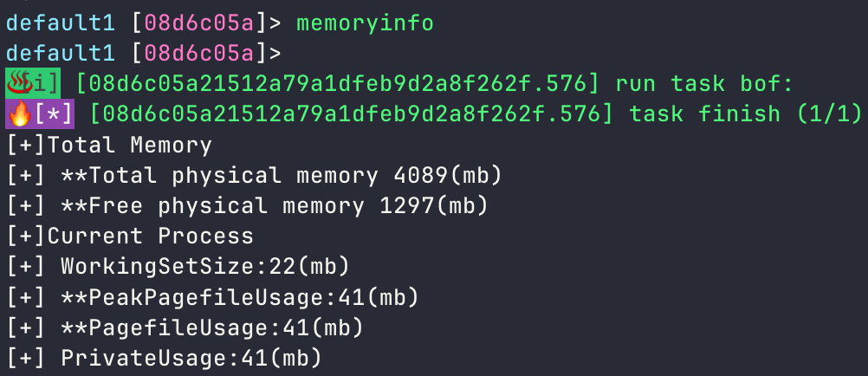Click the "Current Process" header line
The height and width of the screenshot is (376, 868).
tap(130, 236)
